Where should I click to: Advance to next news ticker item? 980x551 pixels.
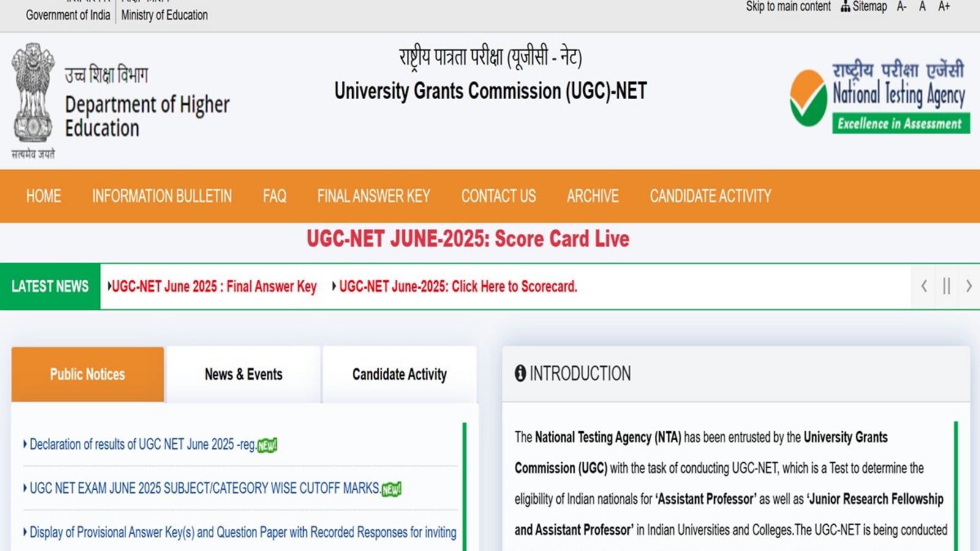(968, 286)
